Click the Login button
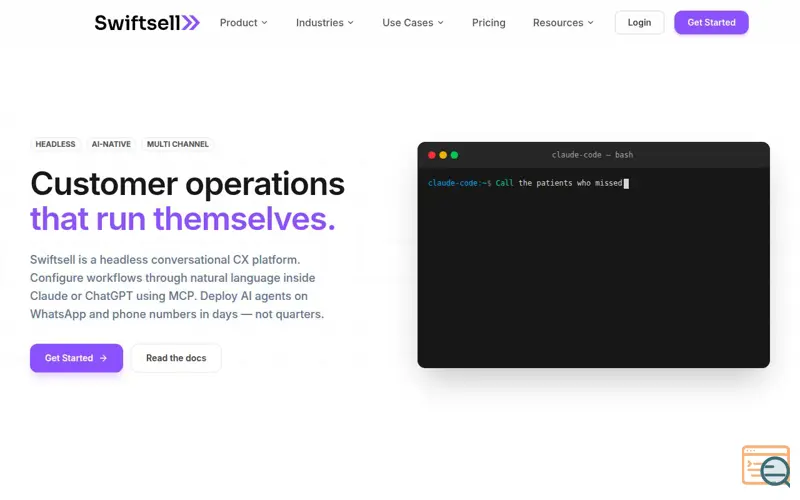800x500 pixels. pyautogui.click(x=639, y=22)
